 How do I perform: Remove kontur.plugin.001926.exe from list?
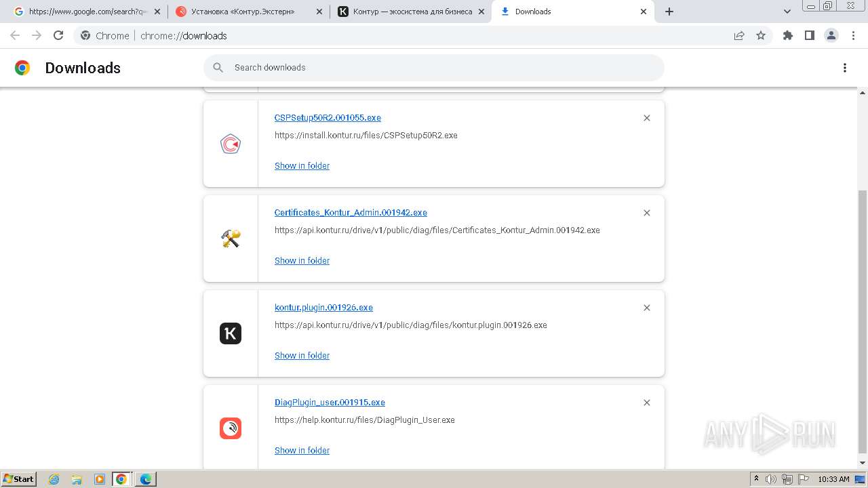[647, 308]
